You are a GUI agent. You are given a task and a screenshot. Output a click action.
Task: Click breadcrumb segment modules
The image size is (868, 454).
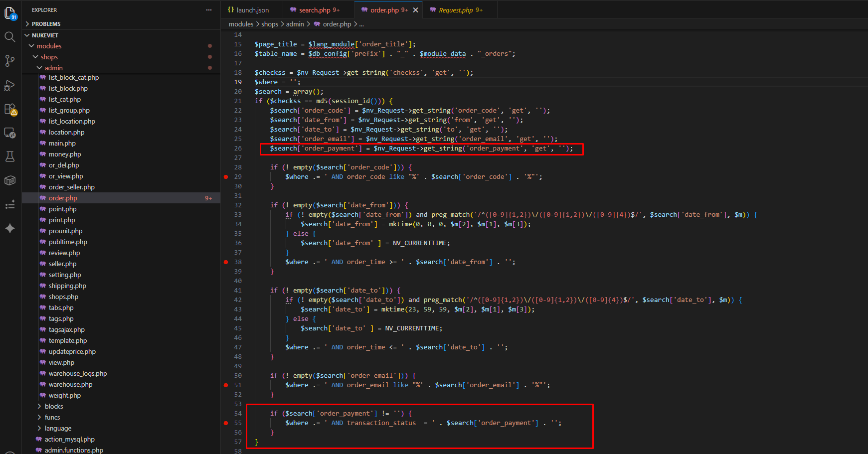coord(241,24)
